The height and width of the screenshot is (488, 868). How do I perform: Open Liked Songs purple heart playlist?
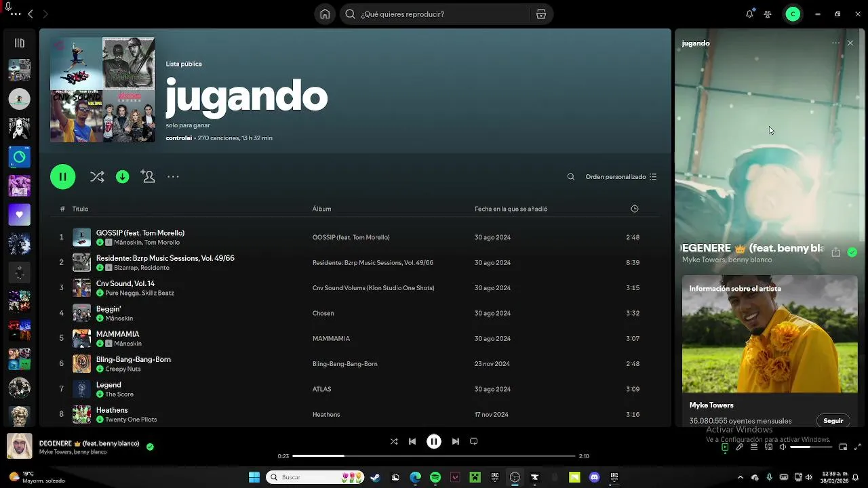tap(19, 215)
